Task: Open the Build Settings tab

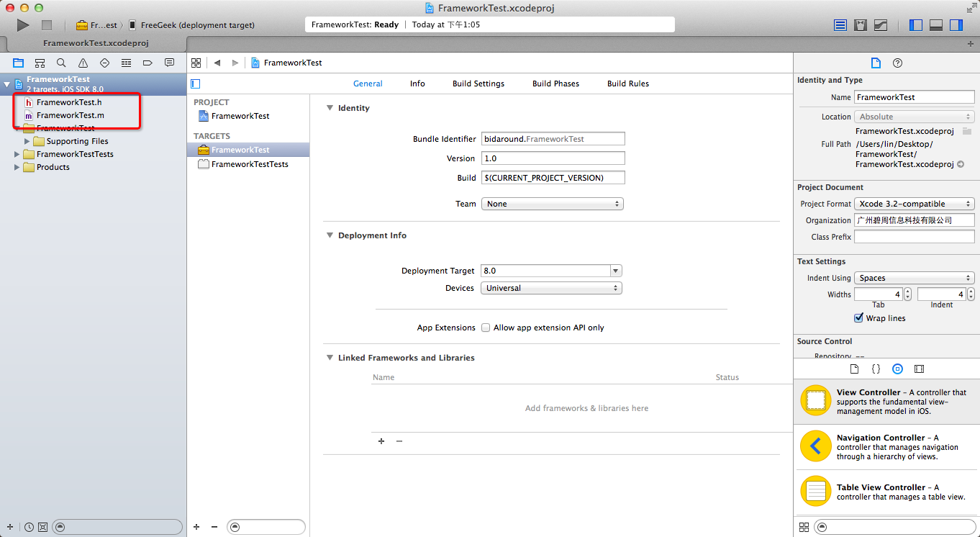Action: click(478, 84)
